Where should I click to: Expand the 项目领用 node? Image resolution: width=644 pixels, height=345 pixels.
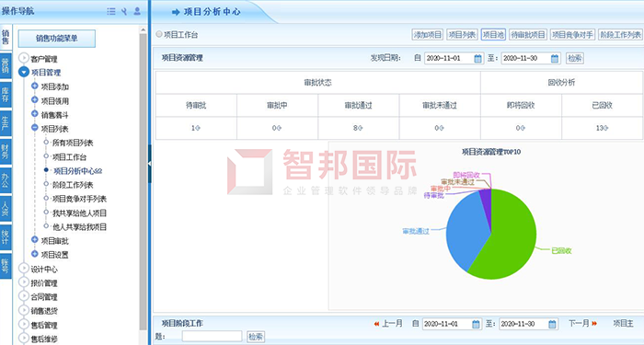pos(35,100)
